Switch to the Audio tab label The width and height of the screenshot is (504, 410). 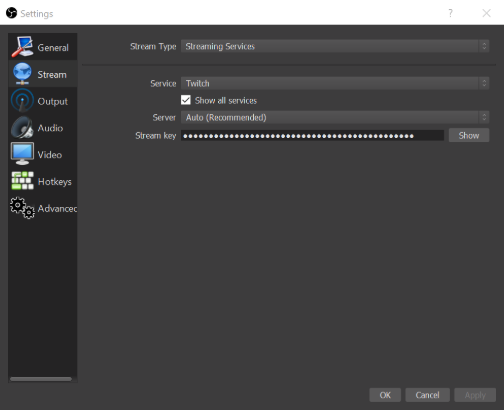tap(50, 128)
